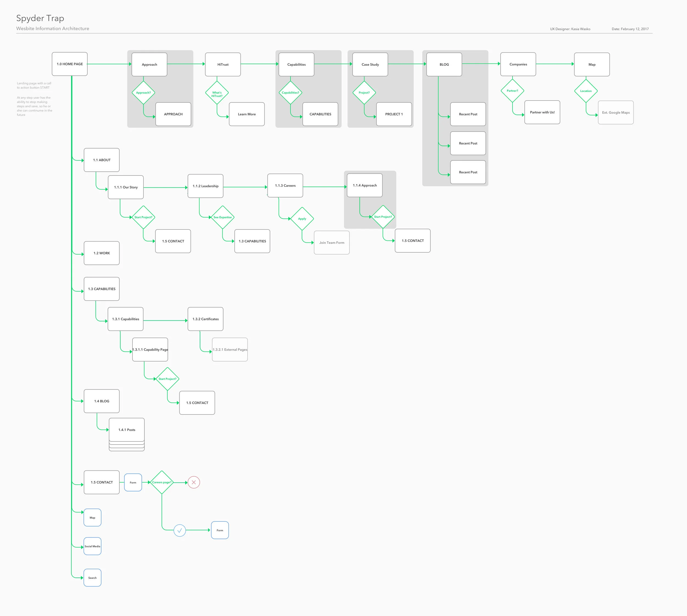The image size is (687, 616).
Task: Click the Partner? decision diamond
Action: coord(513,91)
